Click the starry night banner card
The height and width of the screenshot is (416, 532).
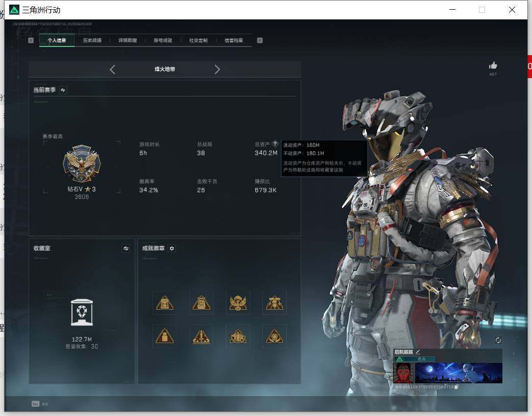(x=458, y=373)
